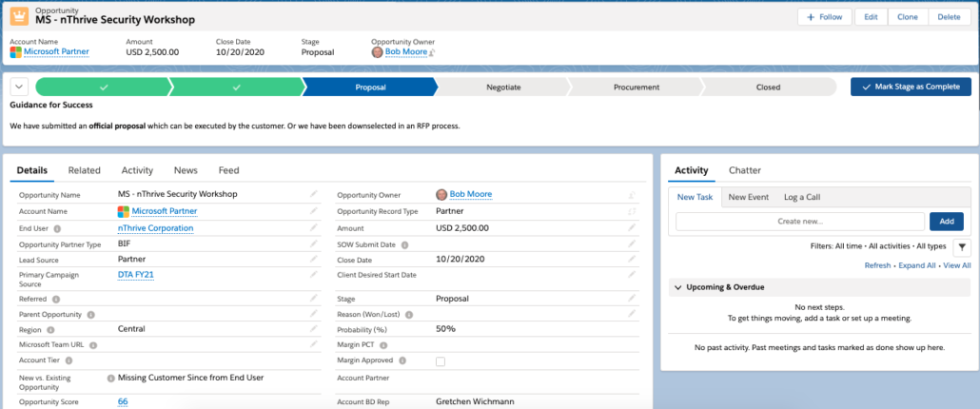
Task: Clone this opportunity
Action: 908,17
